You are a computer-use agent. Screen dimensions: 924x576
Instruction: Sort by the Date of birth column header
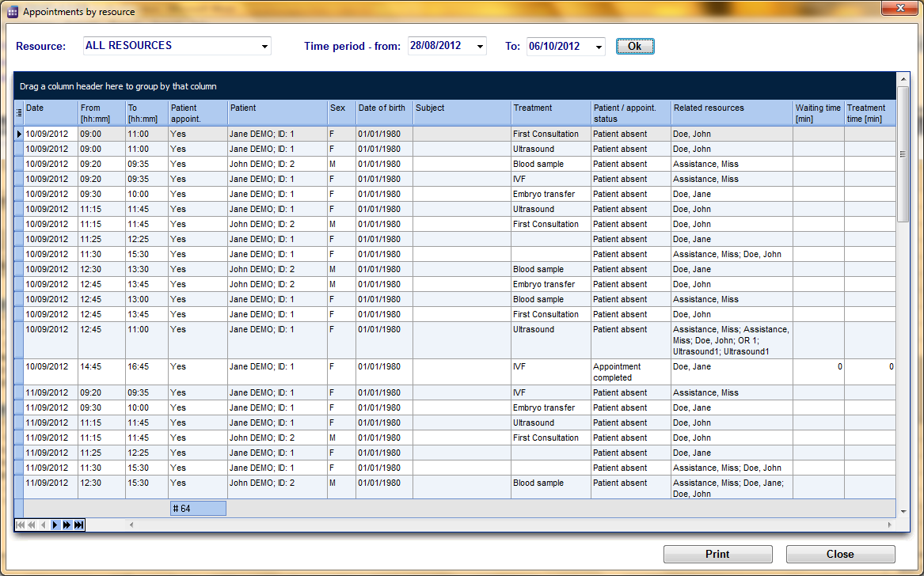(384, 112)
